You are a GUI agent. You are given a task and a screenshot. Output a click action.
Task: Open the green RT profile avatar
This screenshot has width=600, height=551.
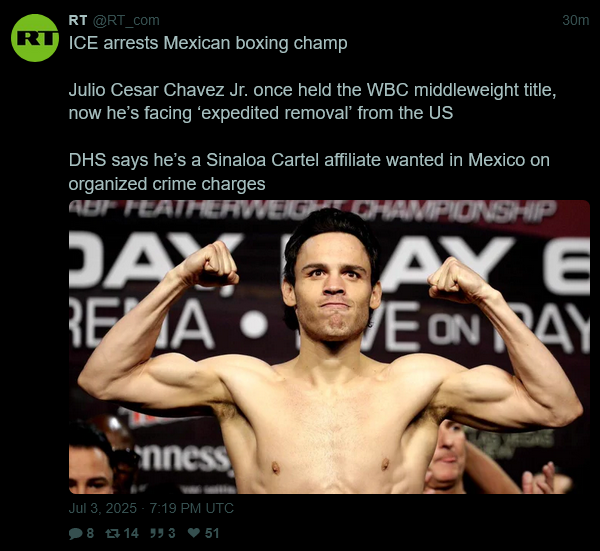coord(35,38)
